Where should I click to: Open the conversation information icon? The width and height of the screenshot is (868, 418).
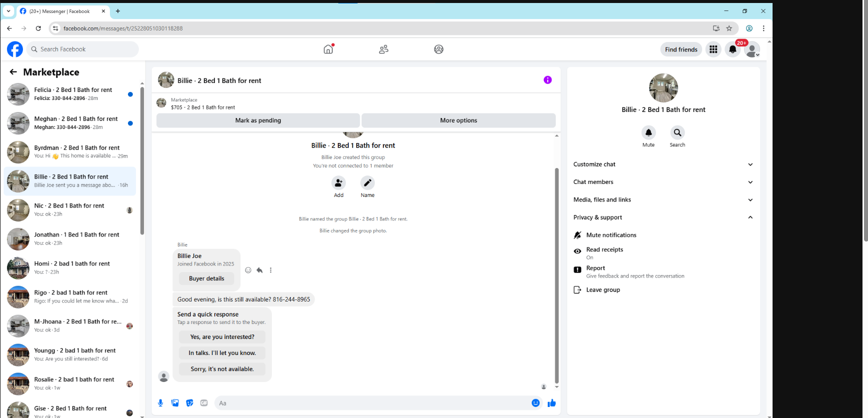[548, 80]
